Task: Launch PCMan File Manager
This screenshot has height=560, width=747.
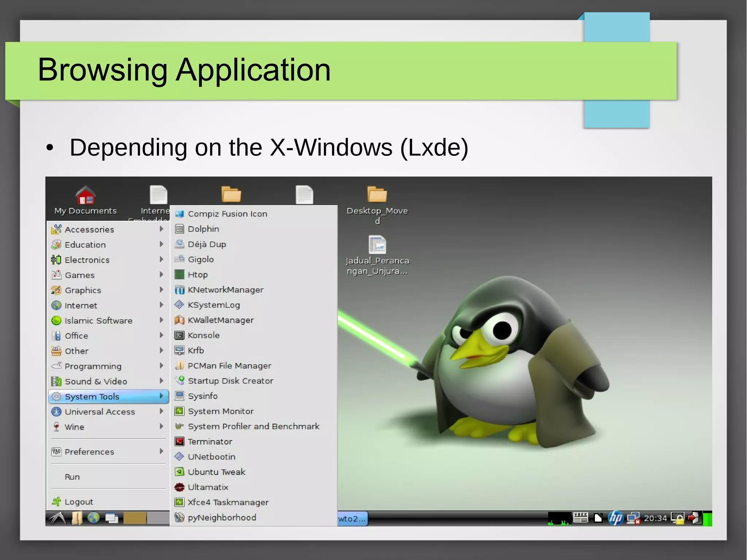Action: 253,366
